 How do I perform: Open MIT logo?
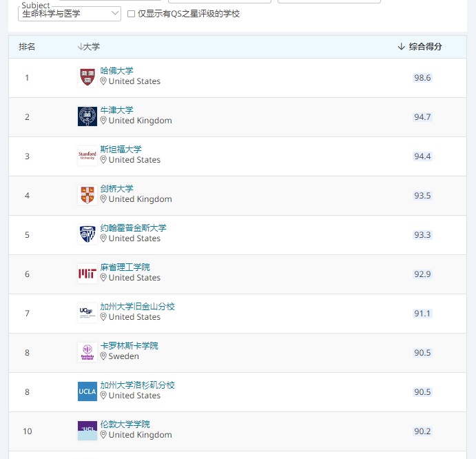87,274
